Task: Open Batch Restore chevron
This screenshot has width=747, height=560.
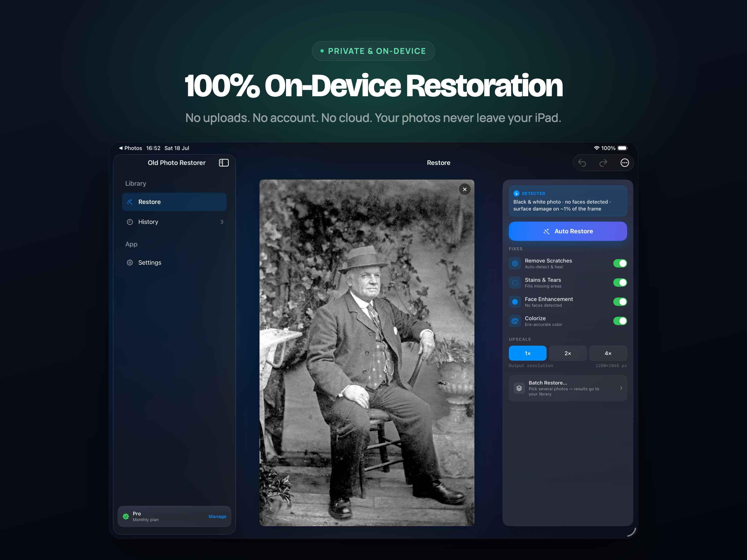Action: point(621,389)
